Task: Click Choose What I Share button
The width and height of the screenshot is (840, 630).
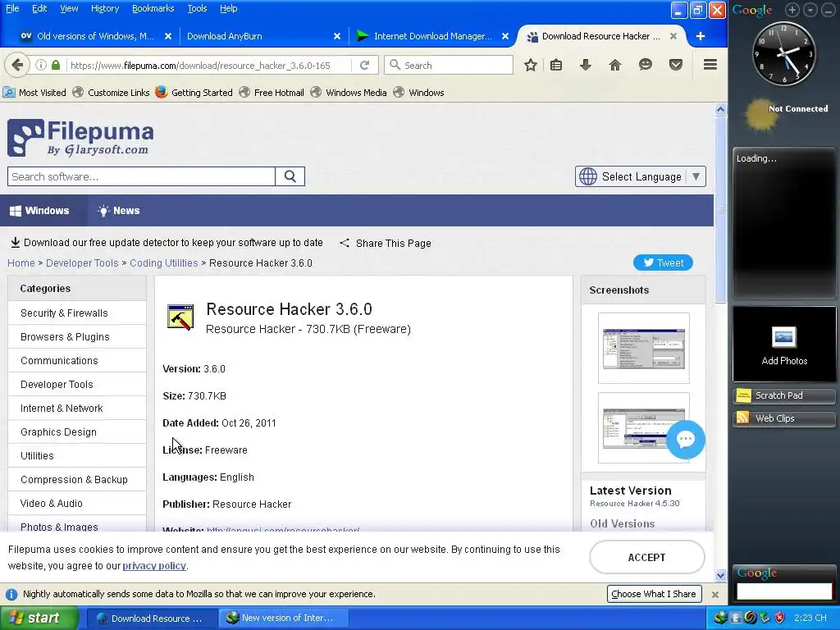Action: [654, 594]
